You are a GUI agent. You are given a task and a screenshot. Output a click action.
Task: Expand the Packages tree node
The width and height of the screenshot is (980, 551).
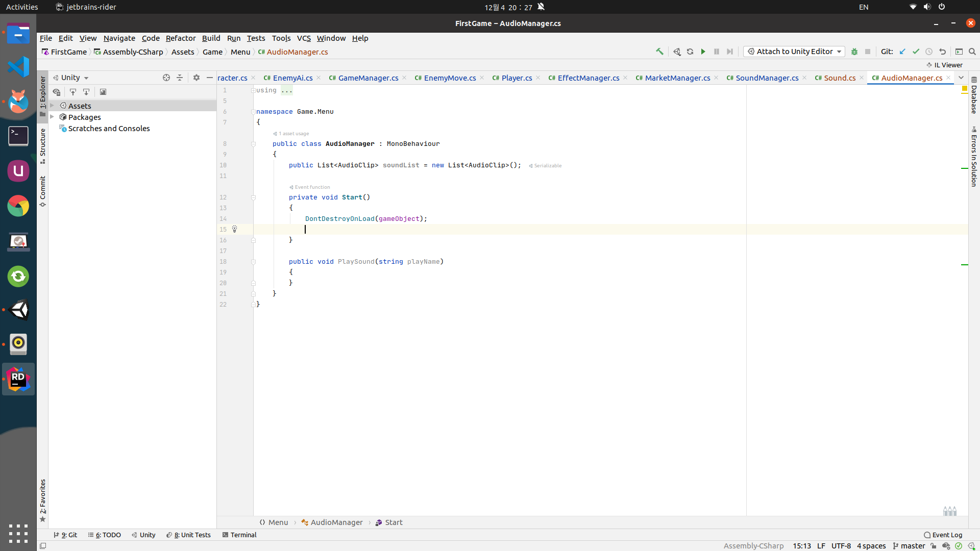pos(52,117)
